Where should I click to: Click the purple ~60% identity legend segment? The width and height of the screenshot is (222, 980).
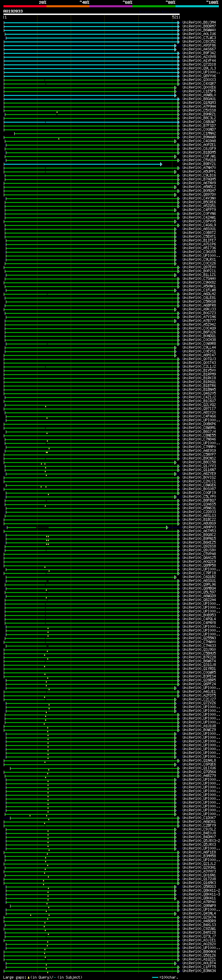point(111,6)
